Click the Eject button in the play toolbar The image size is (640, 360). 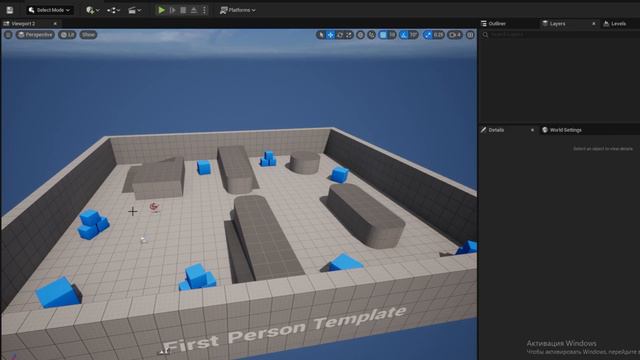click(194, 10)
